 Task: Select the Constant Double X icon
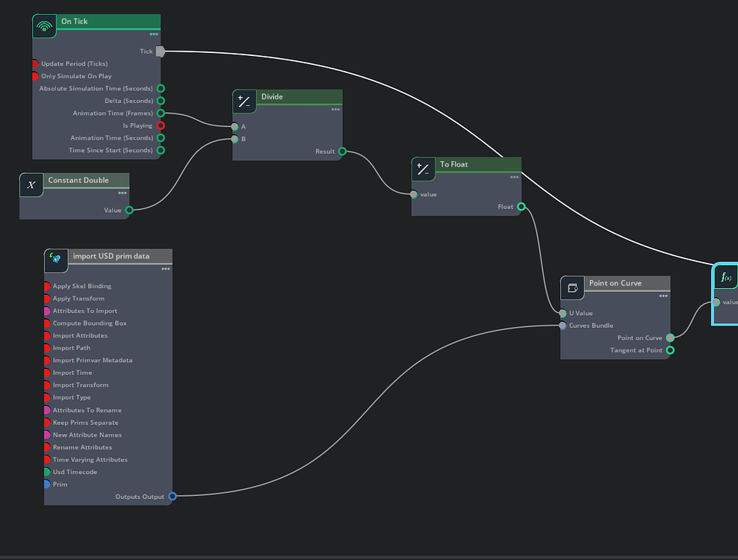tap(31, 184)
